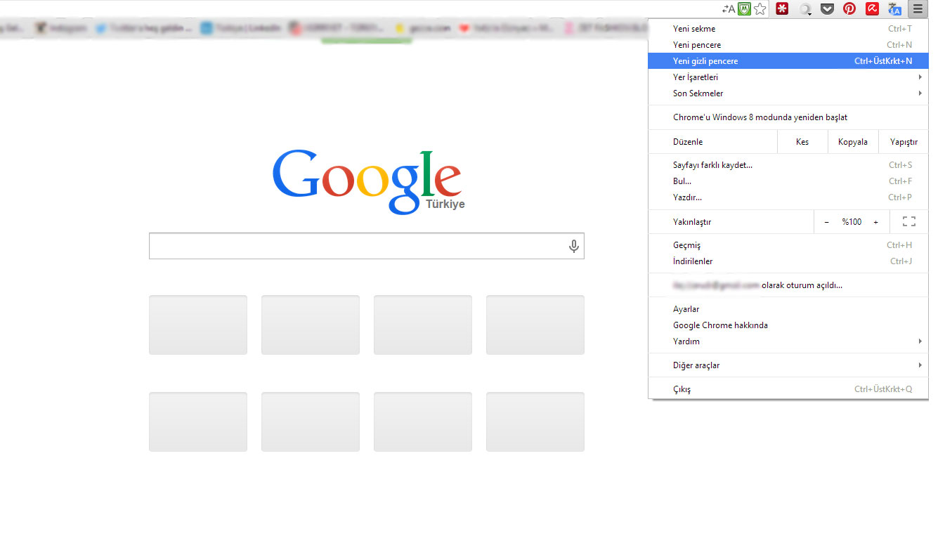Click the red Avira extension icon
Viewport: 945px width, 560px height.
coord(872,9)
